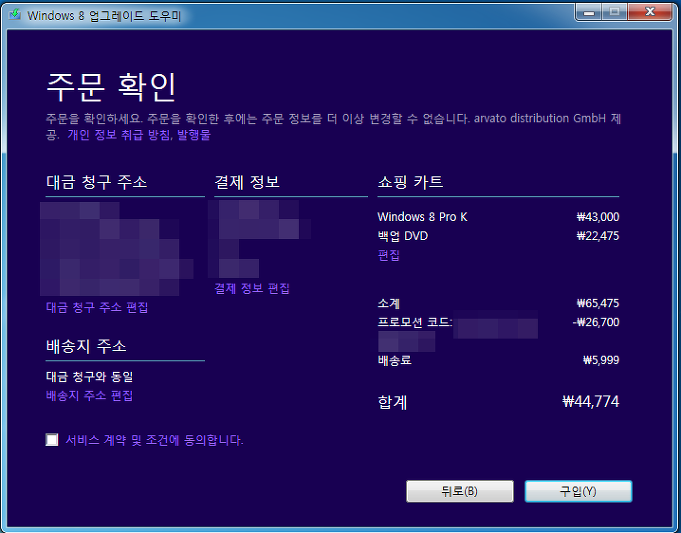The width and height of the screenshot is (681, 533).
Task: Click the 구입(Y) purchase button
Action: tap(578, 491)
